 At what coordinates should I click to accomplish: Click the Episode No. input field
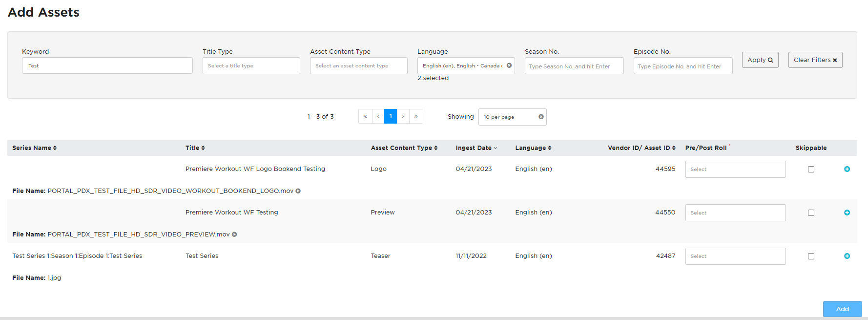coord(683,66)
